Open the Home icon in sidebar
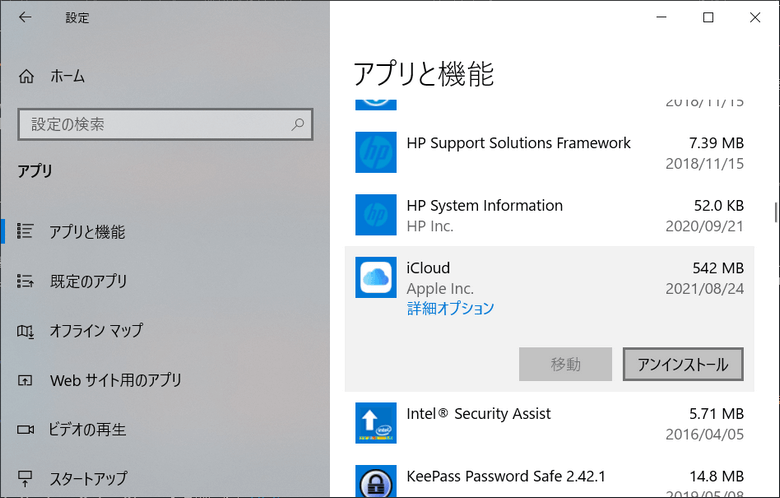The width and height of the screenshot is (780, 498). point(26,76)
